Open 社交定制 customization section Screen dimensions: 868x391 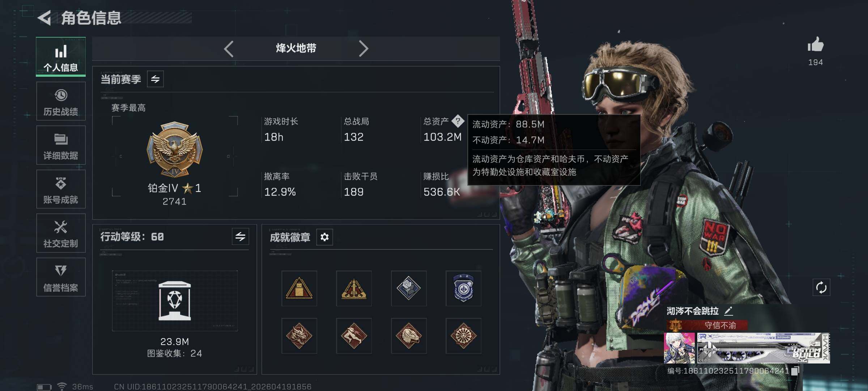pyautogui.click(x=61, y=233)
